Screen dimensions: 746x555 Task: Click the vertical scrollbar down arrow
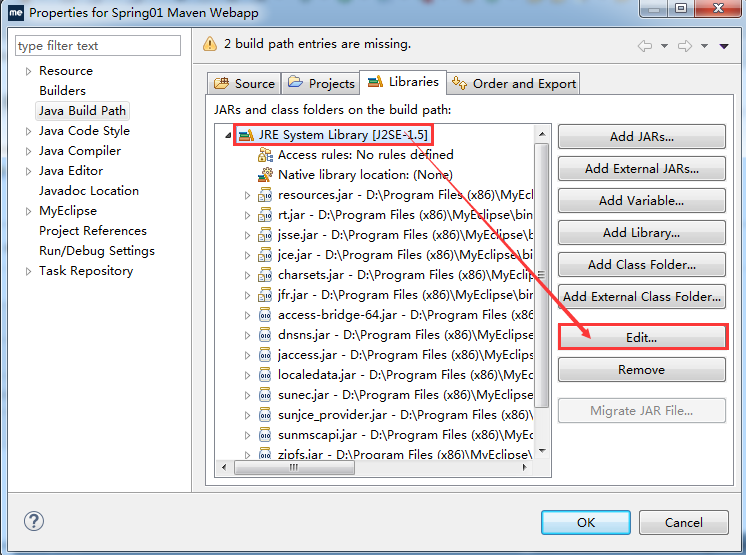(x=542, y=450)
